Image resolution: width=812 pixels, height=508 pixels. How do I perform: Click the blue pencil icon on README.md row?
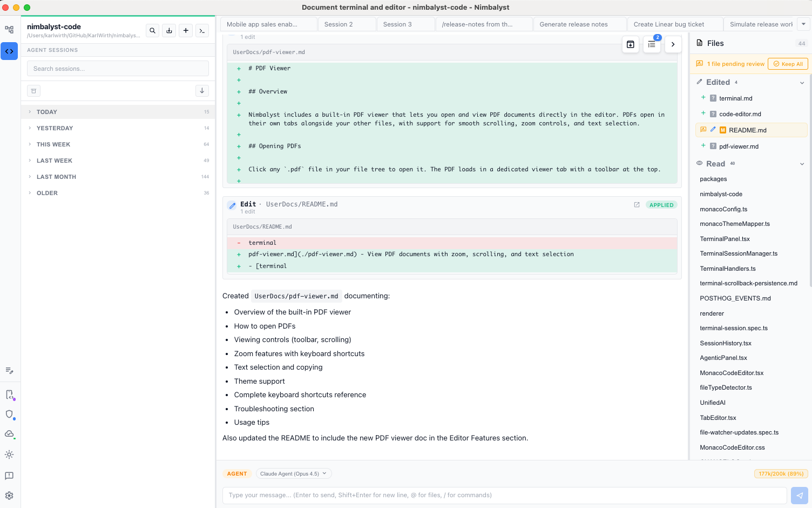pyautogui.click(x=713, y=130)
